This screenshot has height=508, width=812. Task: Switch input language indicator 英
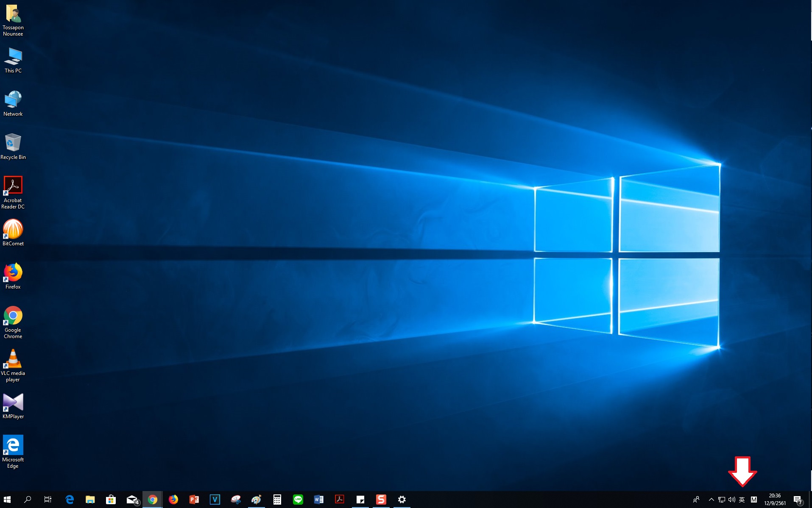pos(742,500)
